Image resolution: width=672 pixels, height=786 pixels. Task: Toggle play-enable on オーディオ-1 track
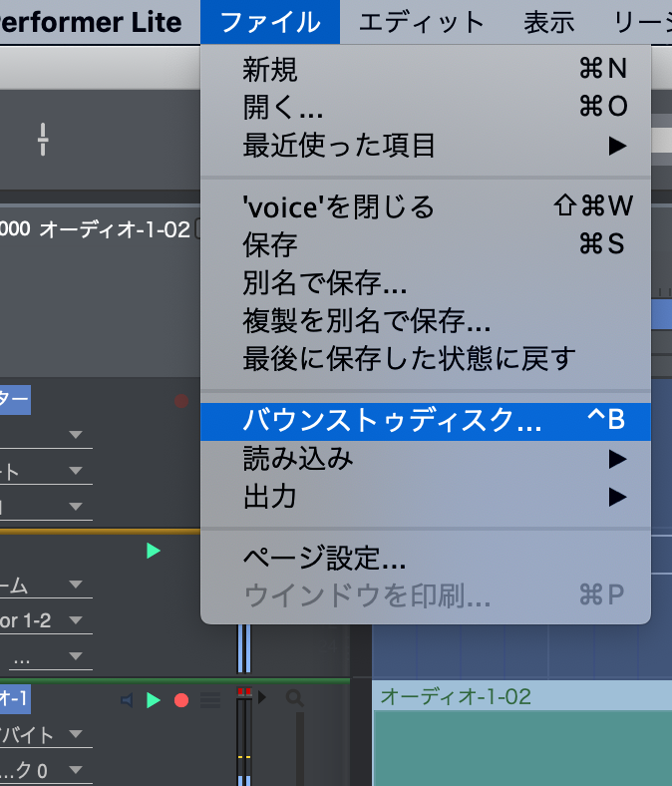click(154, 700)
